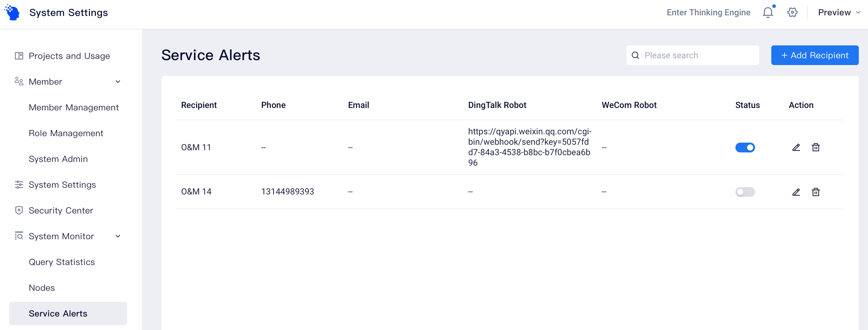This screenshot has width=868, height=330.
Task: Open the Preview dropdown
Action: coord(839,13)
